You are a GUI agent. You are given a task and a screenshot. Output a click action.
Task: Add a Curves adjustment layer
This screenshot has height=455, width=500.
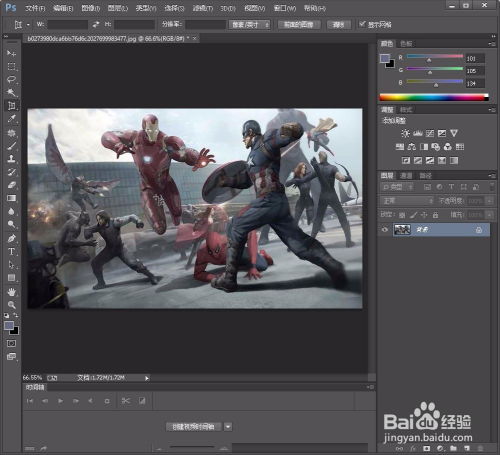(430, 134)
